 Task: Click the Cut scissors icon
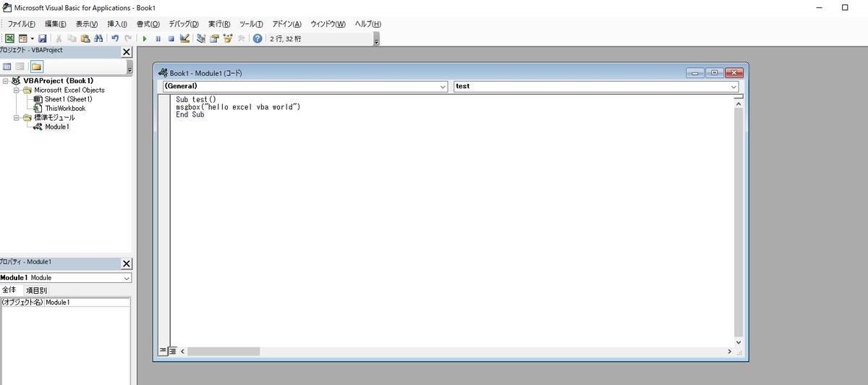[59, 38]
